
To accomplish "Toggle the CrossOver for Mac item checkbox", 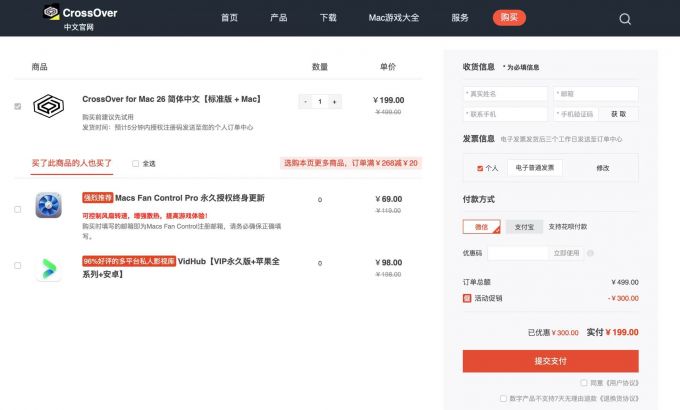I will [x=17, y=106].
